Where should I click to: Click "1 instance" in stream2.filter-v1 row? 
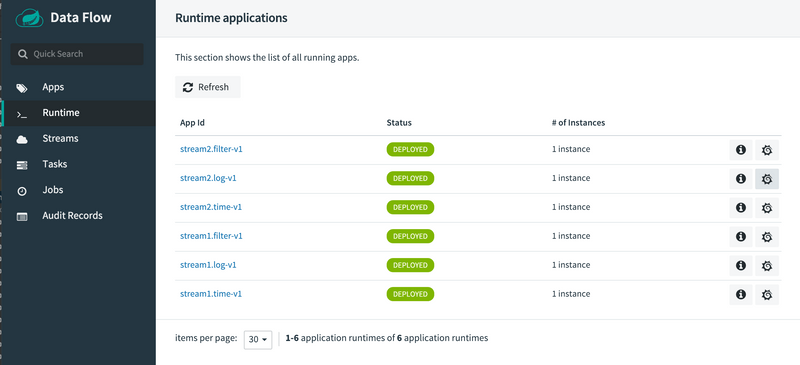[x=571, y=150]
